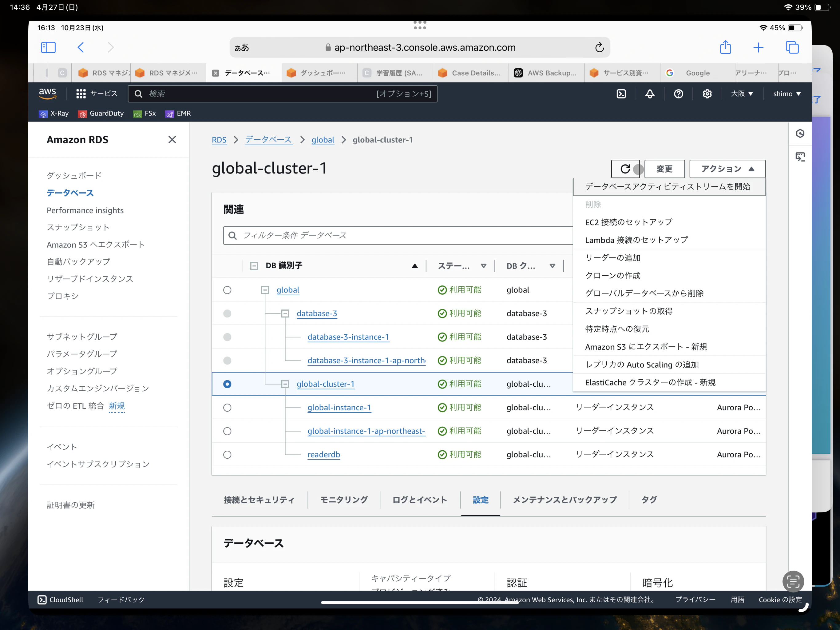Open right panel hexagon info icon

point(800,134)
